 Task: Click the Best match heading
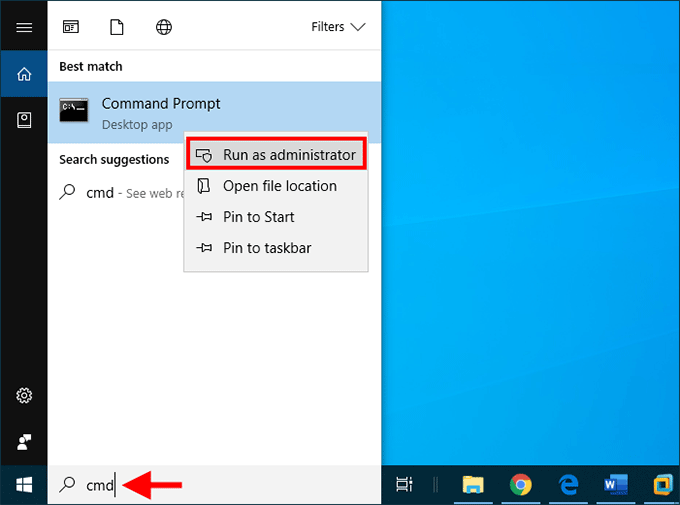point(91,66)
